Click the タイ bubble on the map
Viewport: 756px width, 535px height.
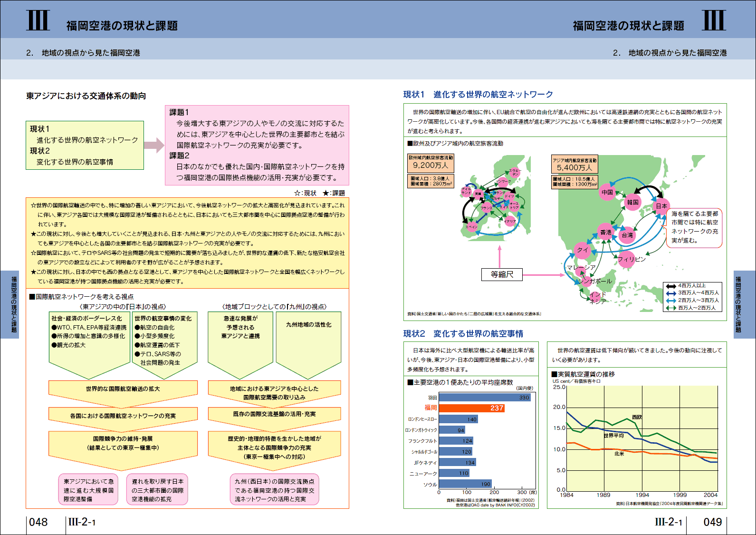(x=583, y=250)
